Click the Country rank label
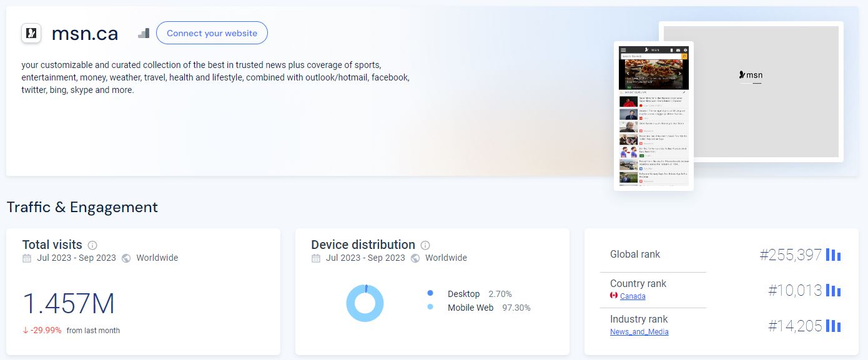This screenshot has width=868, height=360. [638, 283]
